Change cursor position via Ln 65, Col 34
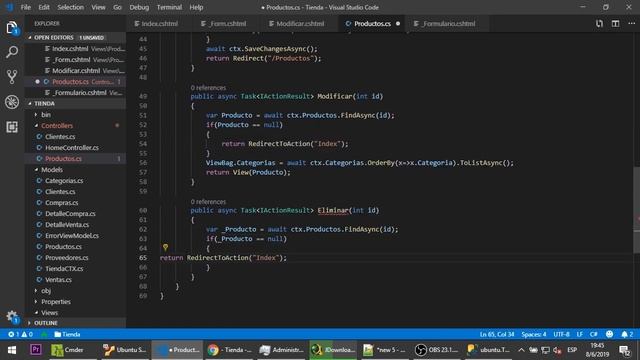The width and height of the screenshot is (640, 360). (x=497, y=334)
